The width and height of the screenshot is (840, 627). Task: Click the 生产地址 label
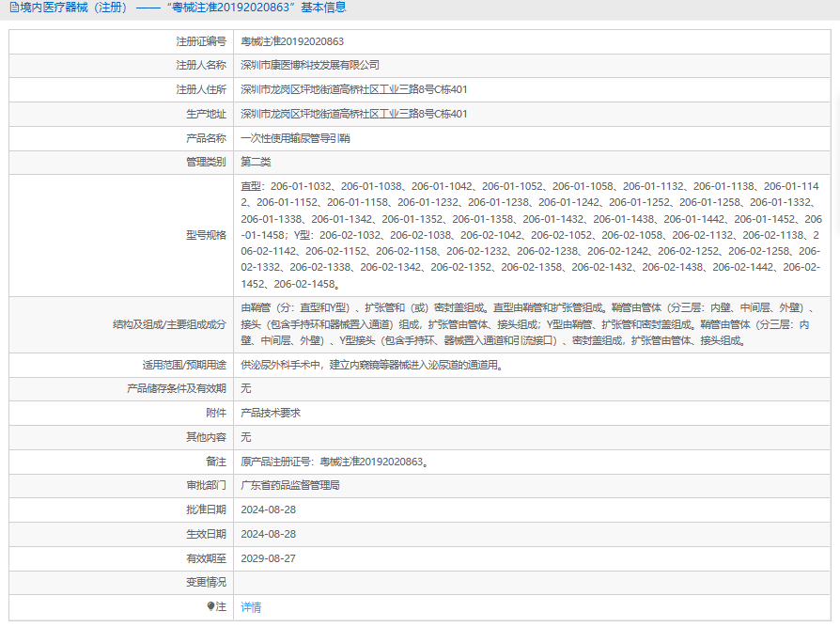[206, 114]
